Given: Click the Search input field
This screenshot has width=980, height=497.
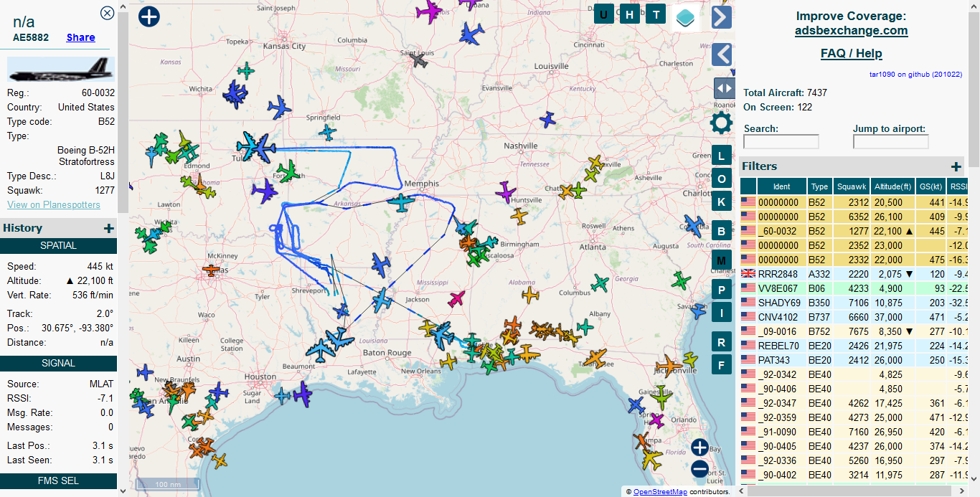Looking at the screenshot, I should click(x=781, y=142).
